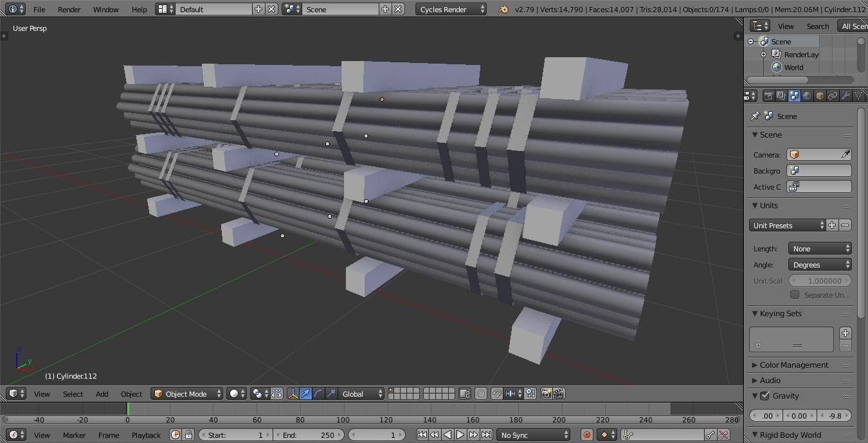
Task: Open the Render Layers properties tab
Action: (x=781, y=95)
